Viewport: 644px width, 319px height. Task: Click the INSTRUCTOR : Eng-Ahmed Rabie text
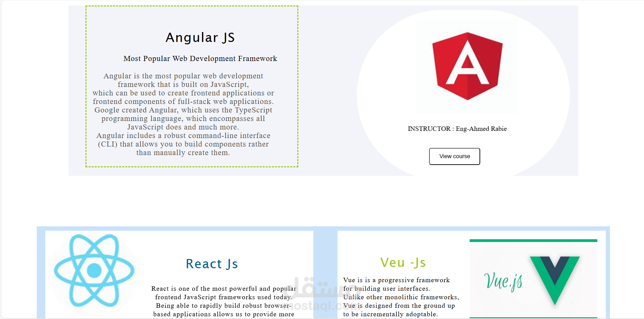[x=457, y=129]
